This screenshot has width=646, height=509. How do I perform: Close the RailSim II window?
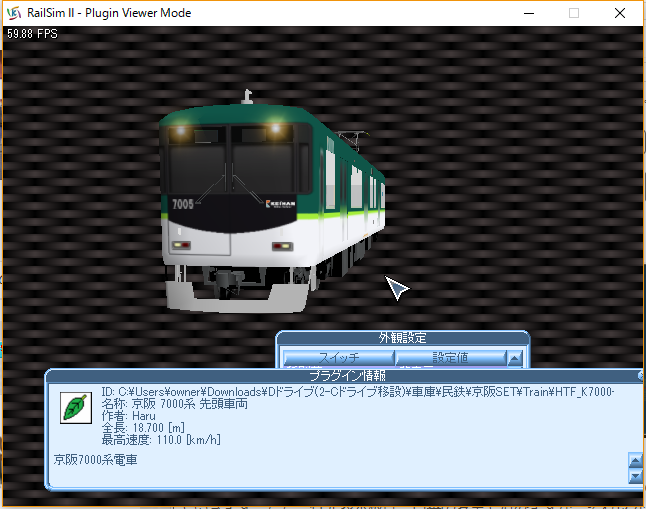point(620,13)
